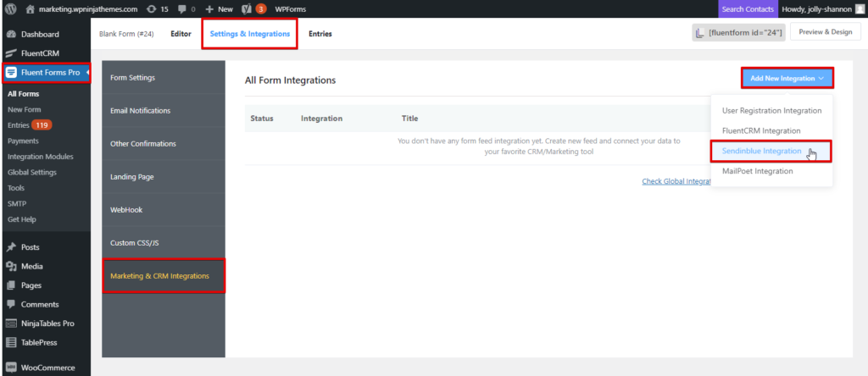Open All Forms submenu item
The height and width of the screenshot is (376, 868).
coord(24,94)
